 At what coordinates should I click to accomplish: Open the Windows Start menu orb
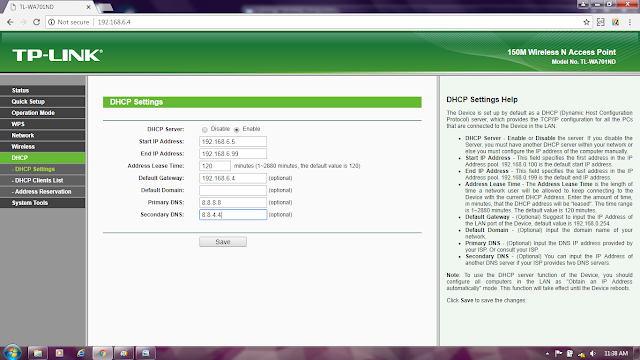12,353
